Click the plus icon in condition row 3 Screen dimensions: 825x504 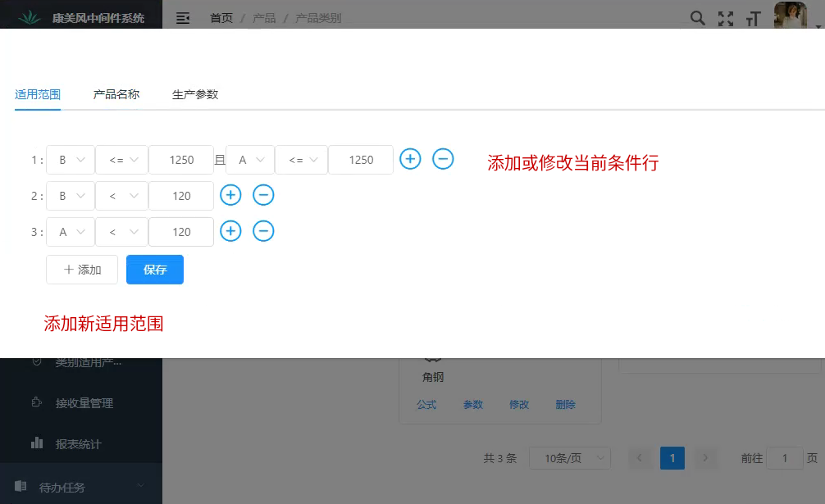[x=231, y=231]
